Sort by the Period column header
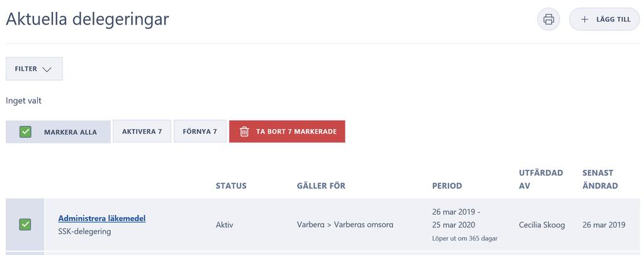The width and height of the screenshot is (644, 255). (447, 186)
